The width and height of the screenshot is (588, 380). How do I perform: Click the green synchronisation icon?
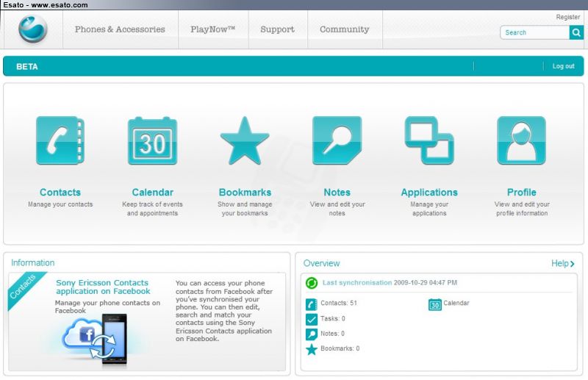[x=311, y=283]
